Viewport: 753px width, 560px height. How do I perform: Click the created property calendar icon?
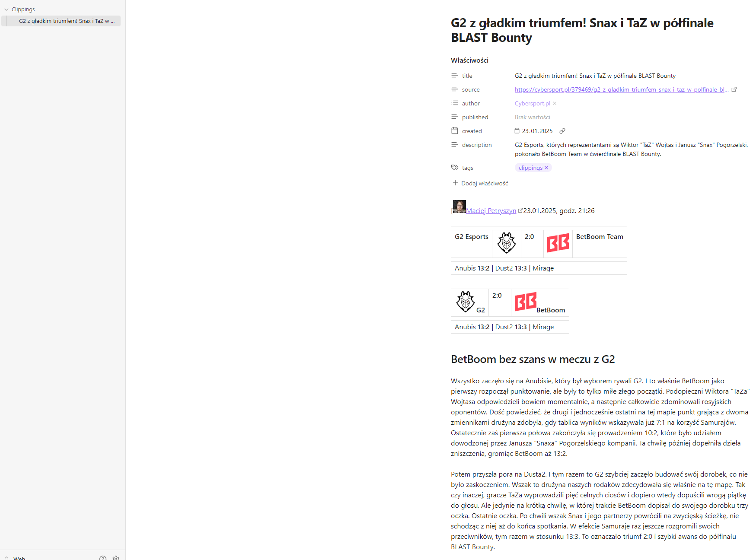tap(455, 131)
